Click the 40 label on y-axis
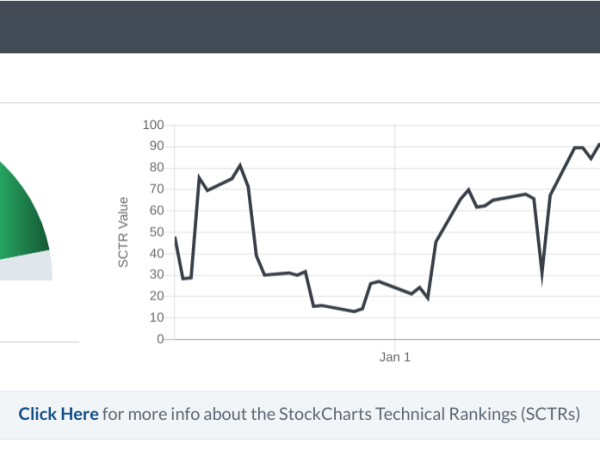 click(155, 253)
